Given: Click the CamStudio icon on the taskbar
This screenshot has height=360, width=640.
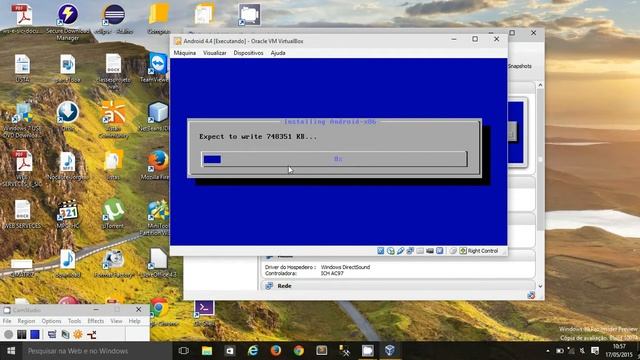Looking at the screenshot, I should (367, 351).
